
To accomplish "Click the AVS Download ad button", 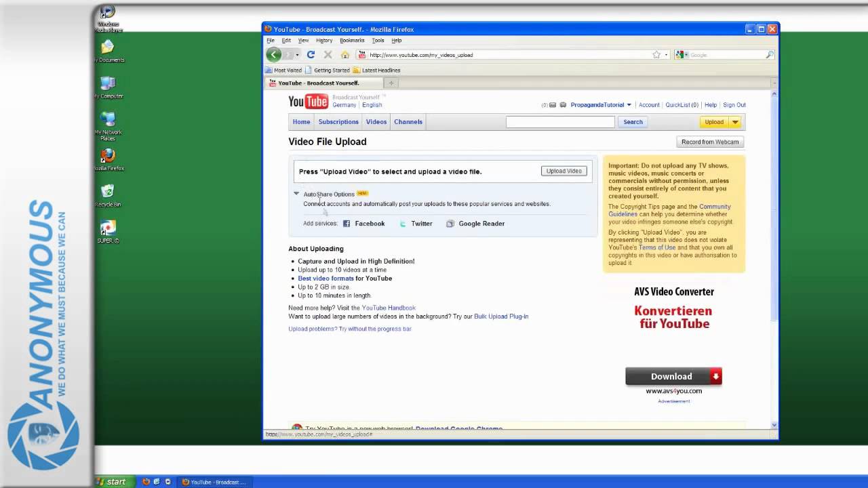I will coord(673,376).
